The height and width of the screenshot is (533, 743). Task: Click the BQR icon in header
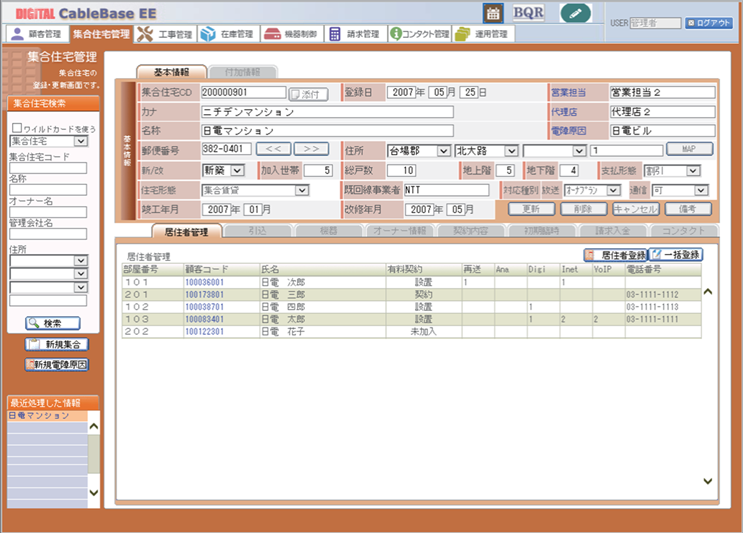point(529,12)
